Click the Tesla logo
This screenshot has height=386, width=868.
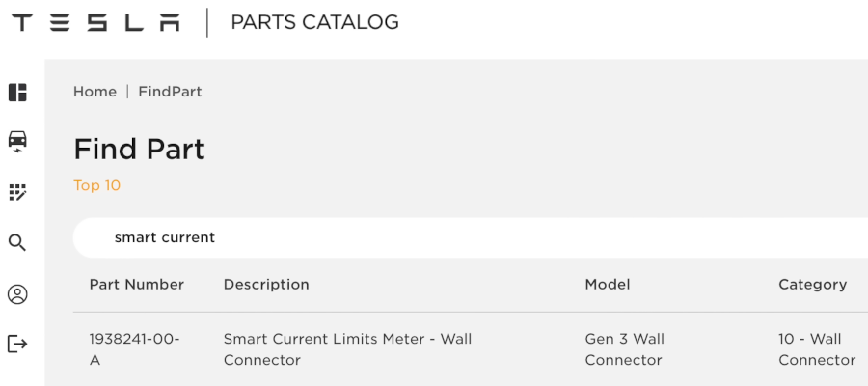[95, 23]
